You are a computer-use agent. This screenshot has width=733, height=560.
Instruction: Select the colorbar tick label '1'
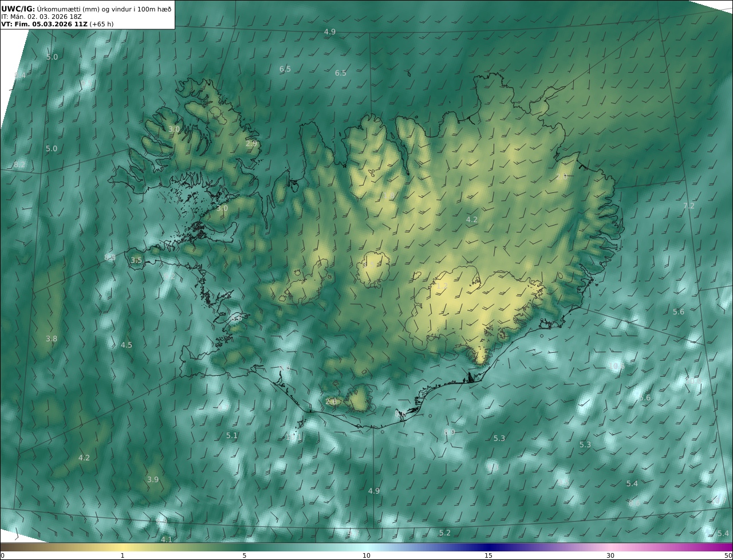(x=123, y=555)
